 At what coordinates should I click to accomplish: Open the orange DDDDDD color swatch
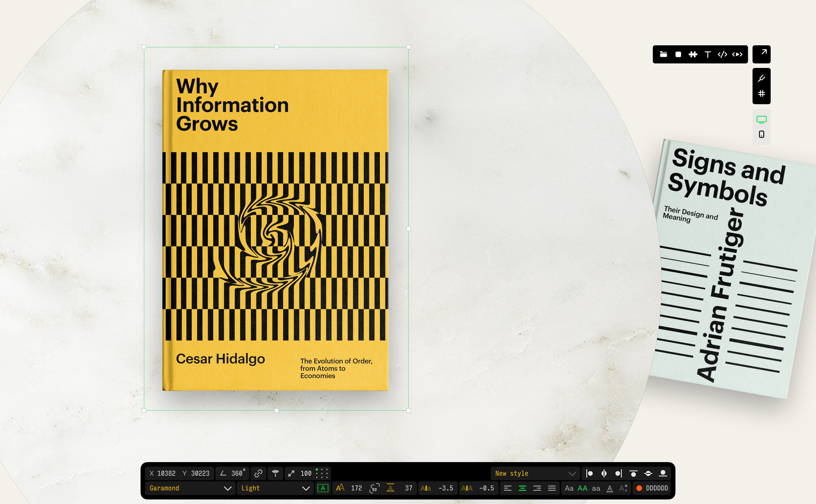tap(639, 488)
